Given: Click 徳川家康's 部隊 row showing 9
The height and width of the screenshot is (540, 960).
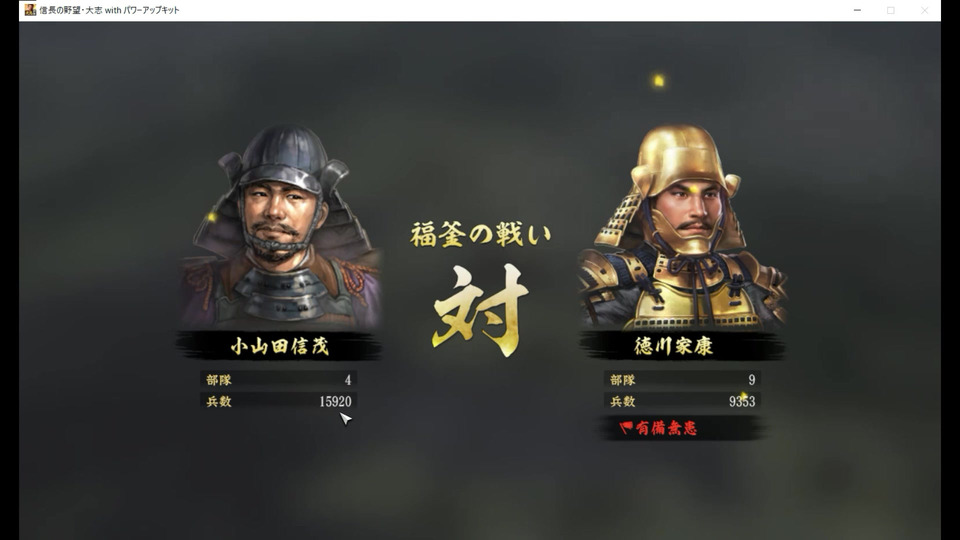Looking at the screenshot, I should pos(682,380).
